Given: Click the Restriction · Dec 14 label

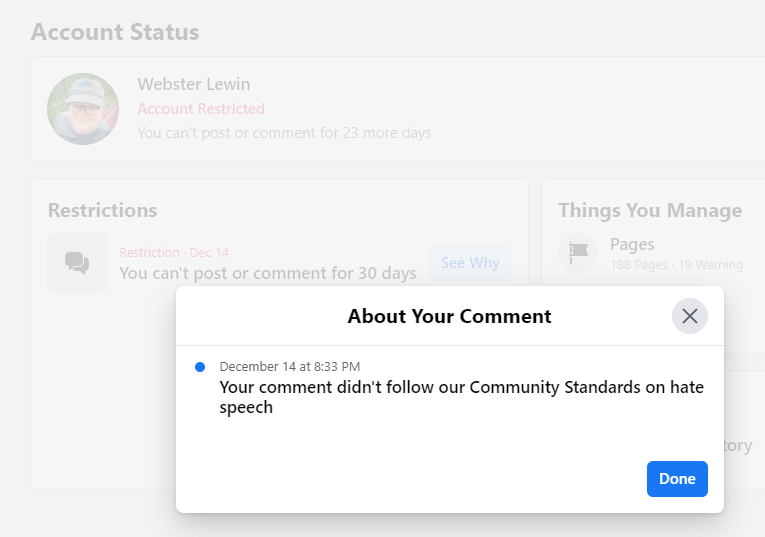Looking at the screenshot, I should tap(174, 252).
